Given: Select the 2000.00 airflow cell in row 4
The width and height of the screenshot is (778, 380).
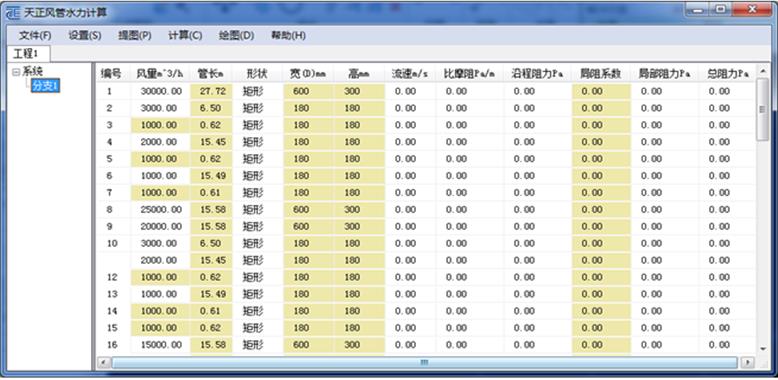Looking at the screenshot, I should 160,142.
